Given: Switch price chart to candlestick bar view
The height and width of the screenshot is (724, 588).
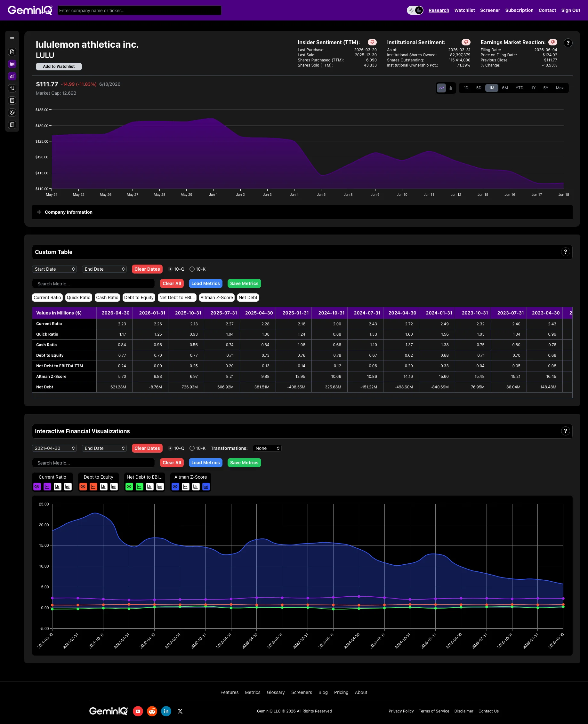Looking at the screenshot, I should 450,88.
